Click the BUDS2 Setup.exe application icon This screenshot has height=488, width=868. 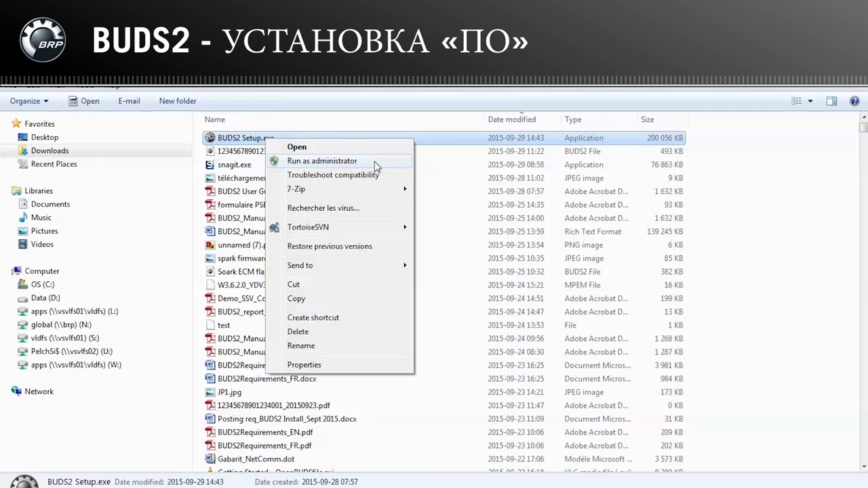(210, 138)
